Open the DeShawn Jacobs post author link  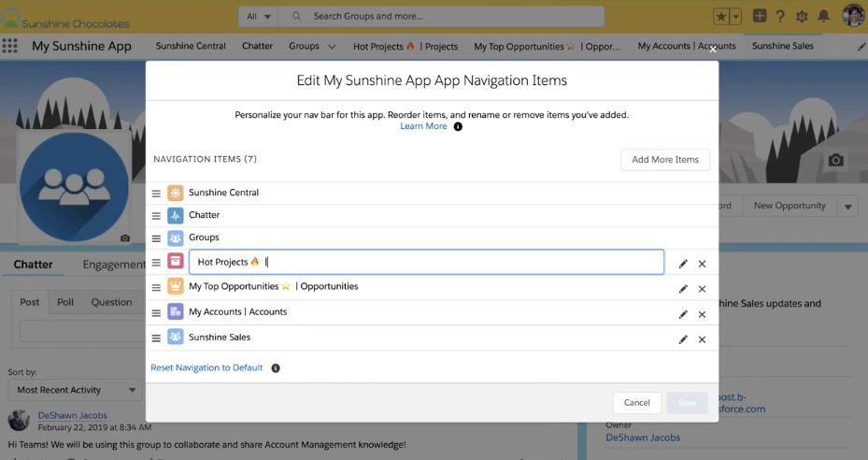click(x=73, y=415)
